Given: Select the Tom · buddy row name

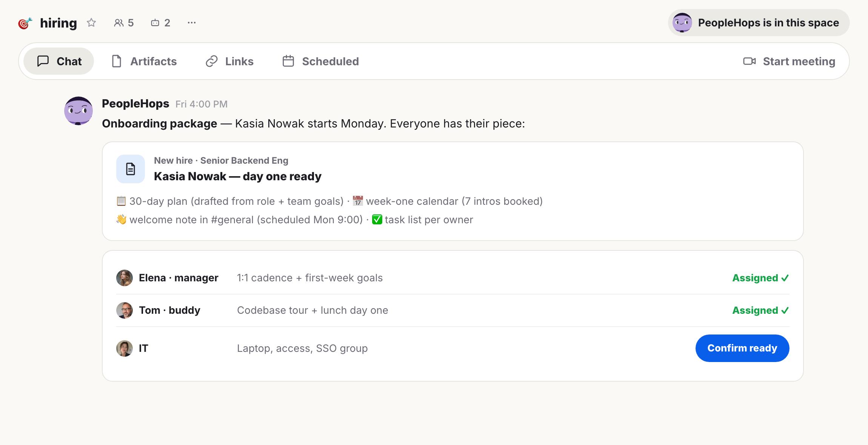Looking at the screenshot, I should click(x=169, y=310).
